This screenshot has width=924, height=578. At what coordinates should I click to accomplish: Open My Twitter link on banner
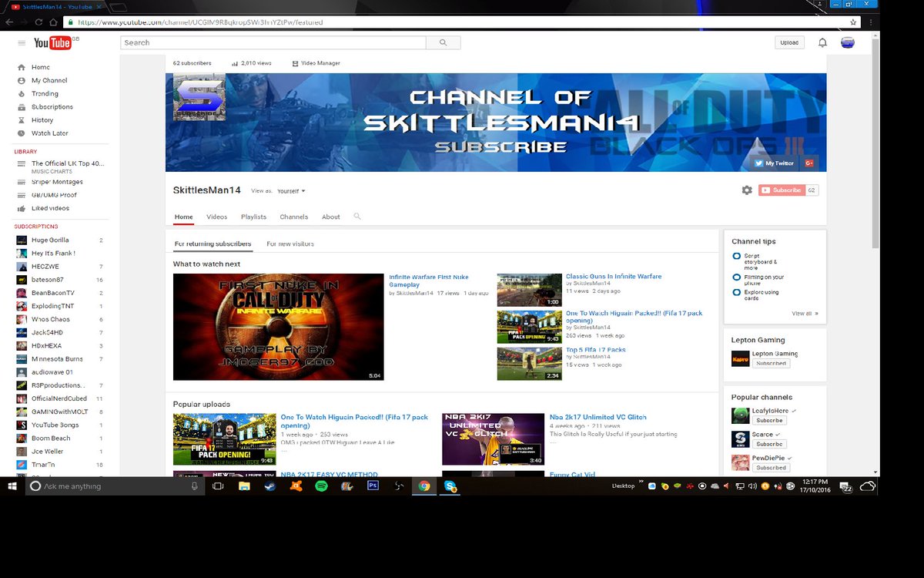pyautogui.click(x=775, y=163)
